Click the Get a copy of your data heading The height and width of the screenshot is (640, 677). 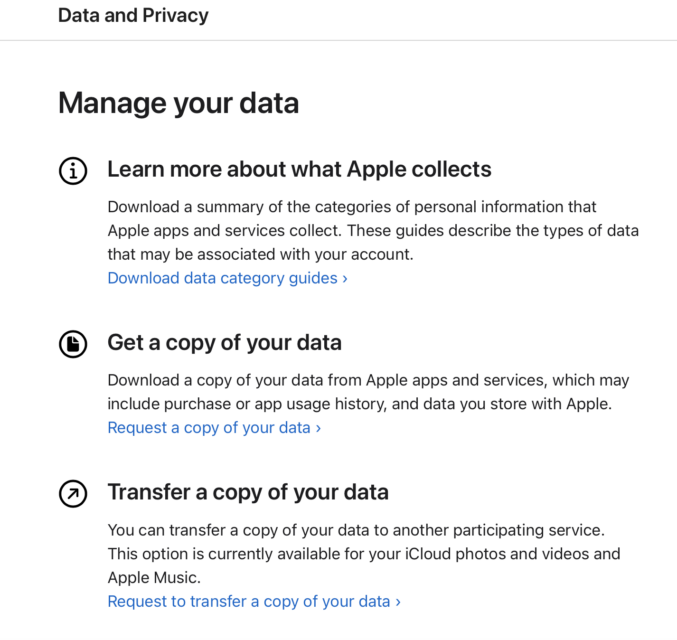point(225,342)
